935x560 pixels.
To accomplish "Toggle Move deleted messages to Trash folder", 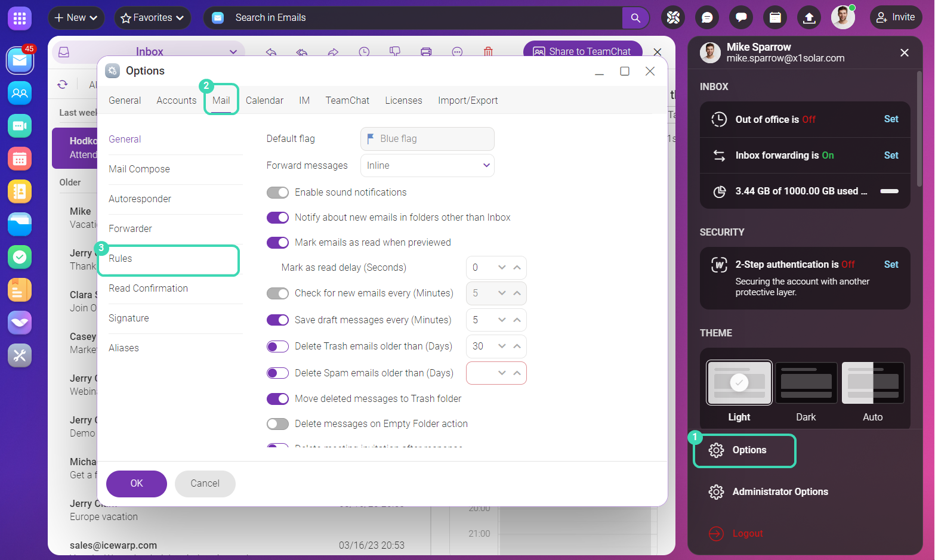I will [x=277, y=399].
